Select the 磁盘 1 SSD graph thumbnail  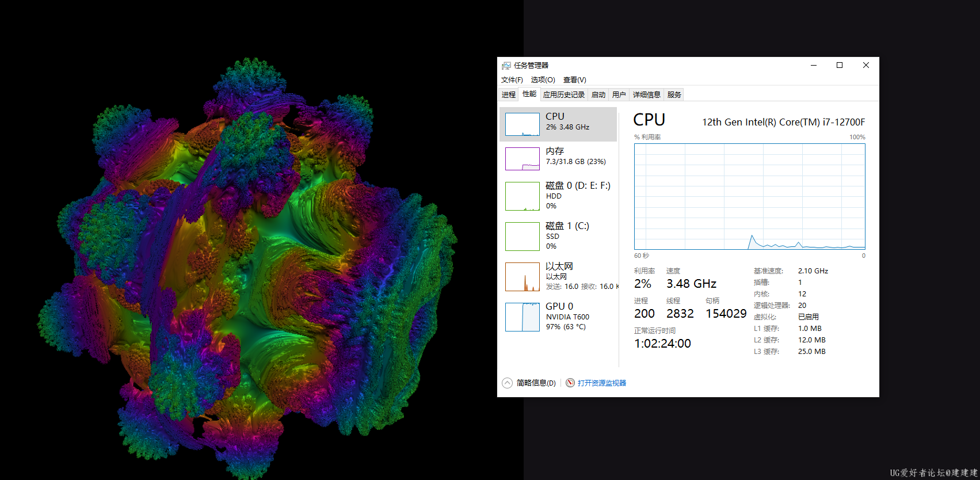[523, 237]
